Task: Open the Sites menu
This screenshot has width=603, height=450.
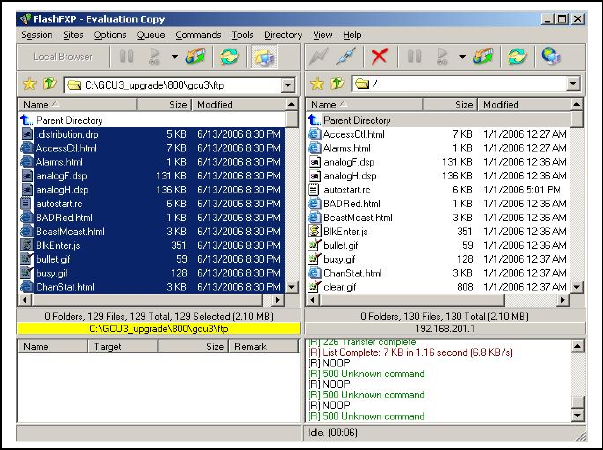Action: coord(73,35)
